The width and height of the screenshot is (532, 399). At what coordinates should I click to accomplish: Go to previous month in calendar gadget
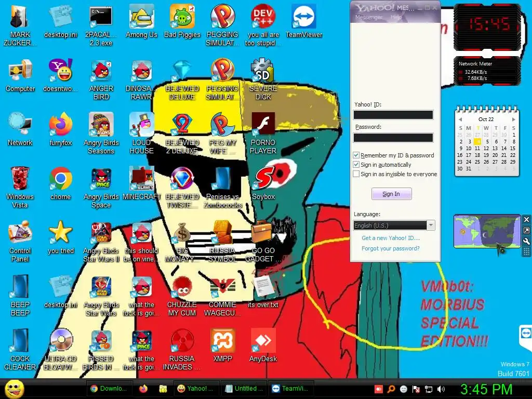click(x=460, y=119)
